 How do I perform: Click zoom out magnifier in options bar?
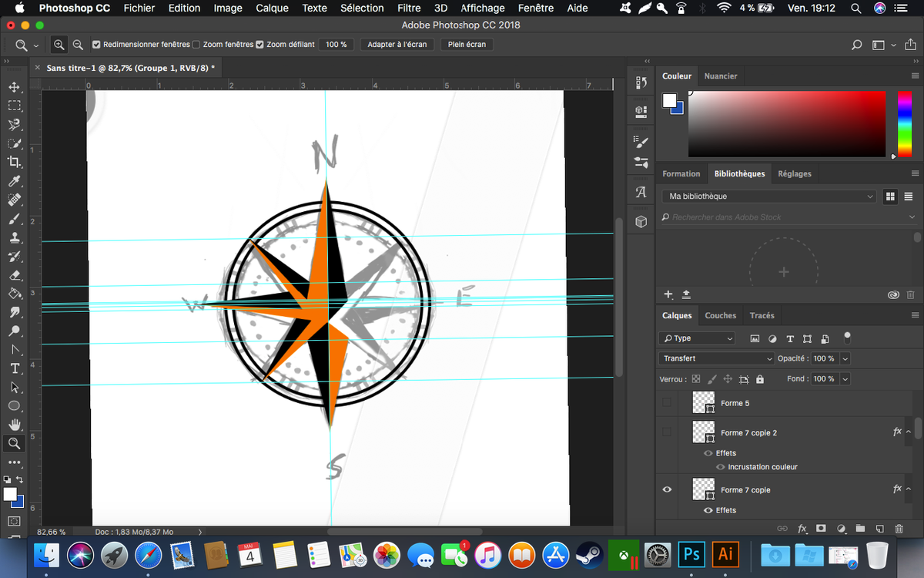pos(78,45)
